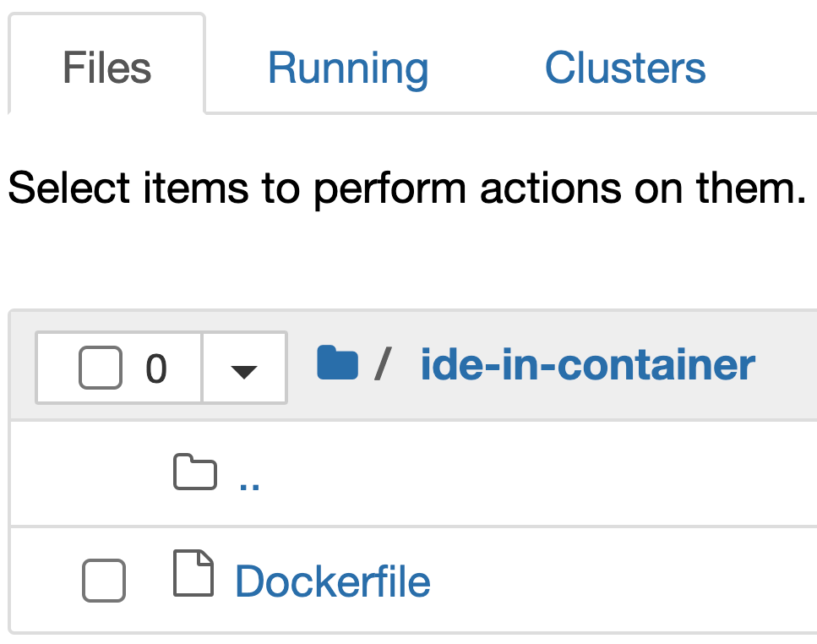Click the dropdown caret beside the selection checkbox
817x644 pixels.
(243, 368)
